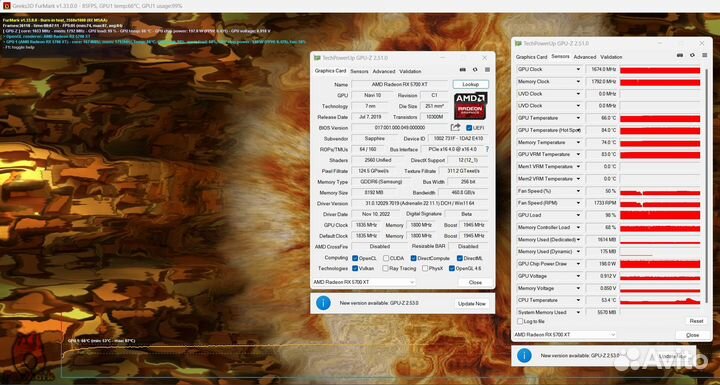The height and width of the screenshot is (385, 720).
Task: Switch to Validation tab in Sensors window
Action: tap(611, 57)
